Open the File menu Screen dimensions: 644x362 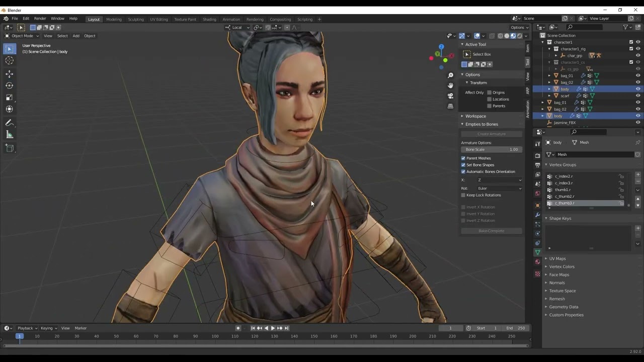15,19
